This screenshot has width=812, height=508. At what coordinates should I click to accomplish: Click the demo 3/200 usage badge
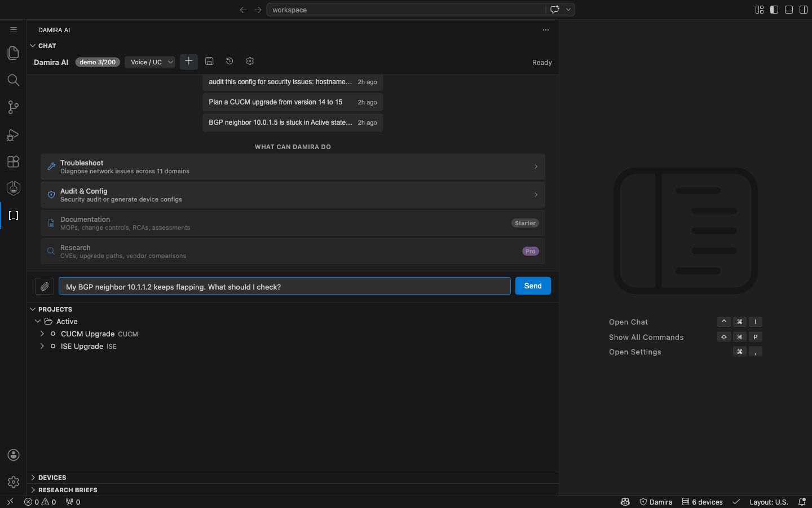click(x=98, y=62)
